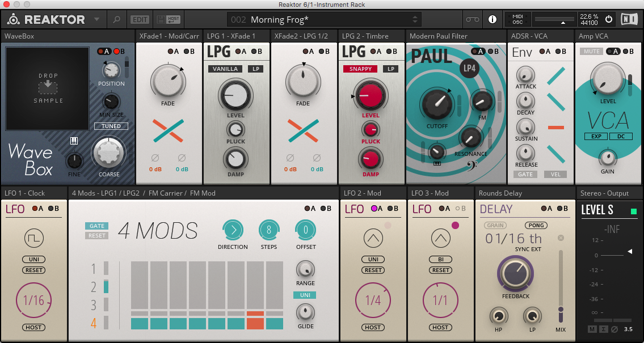The image size is (644, 343).
Task: Toggle BI on LFO 3 - Mod
Action: (441, 259)
